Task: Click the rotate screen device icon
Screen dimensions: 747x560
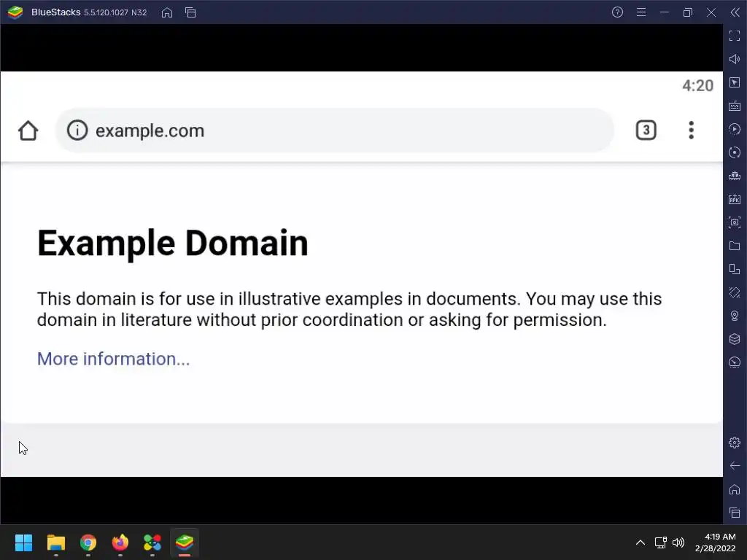Action: coord(735,269)
